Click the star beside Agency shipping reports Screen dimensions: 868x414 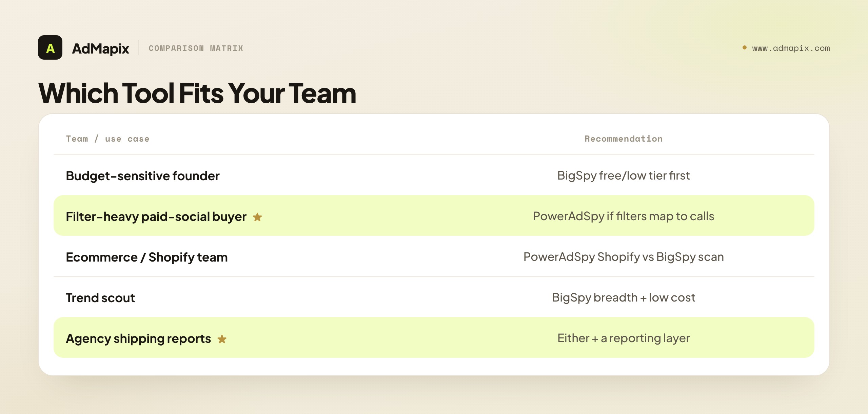click(222, 339)
